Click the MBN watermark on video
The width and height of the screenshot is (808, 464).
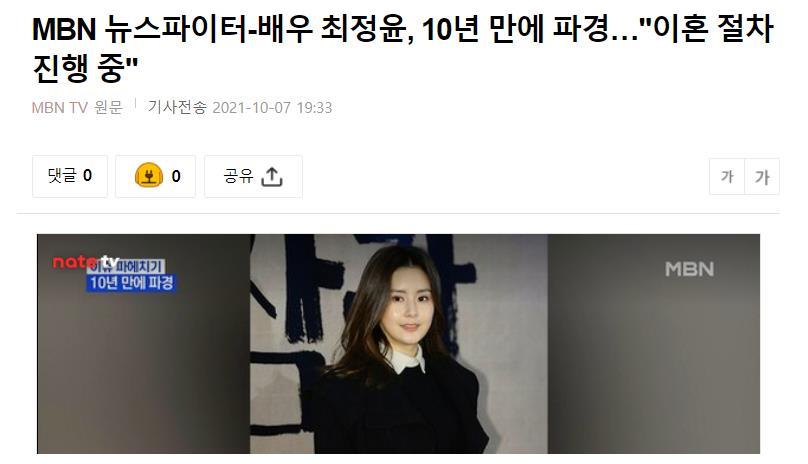(x=689, y=269)
